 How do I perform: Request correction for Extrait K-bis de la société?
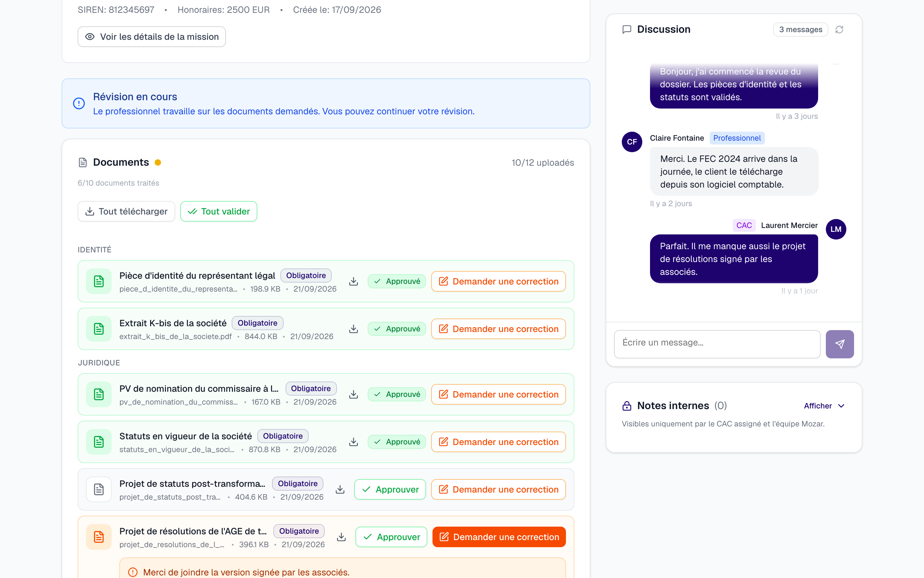coord(498,329)
